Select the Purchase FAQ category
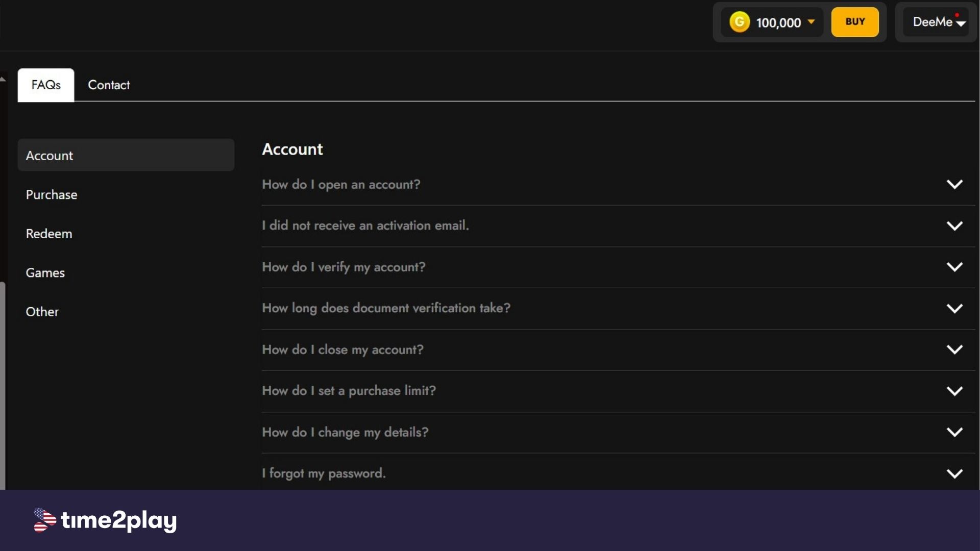The height and width of the screenshot is (551, 980). pos(52,194)
